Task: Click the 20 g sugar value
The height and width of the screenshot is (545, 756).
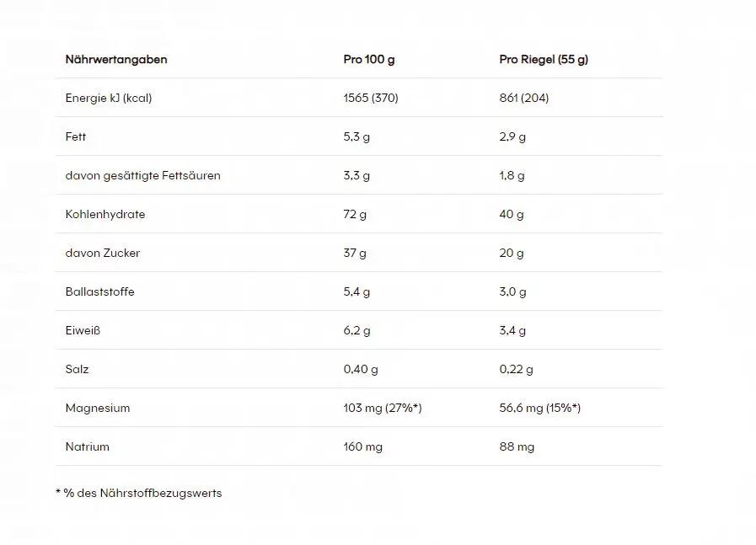Action: click(x=512, y=253)
